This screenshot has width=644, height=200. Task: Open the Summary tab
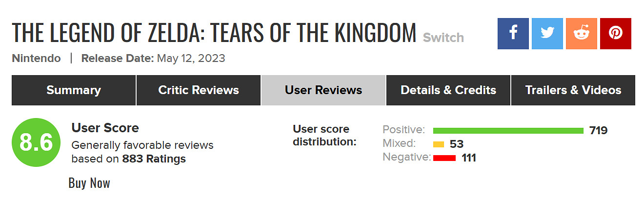pyautogui.click(x=74, y=90)
